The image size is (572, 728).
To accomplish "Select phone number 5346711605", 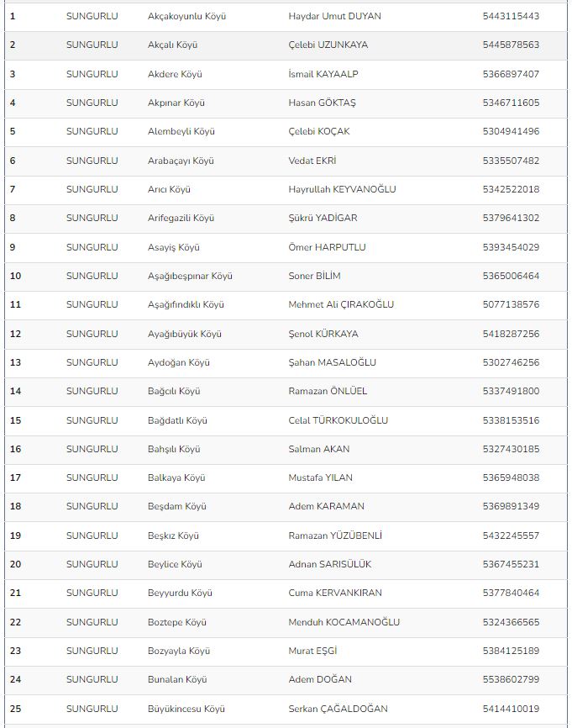I will click(511, 103).
